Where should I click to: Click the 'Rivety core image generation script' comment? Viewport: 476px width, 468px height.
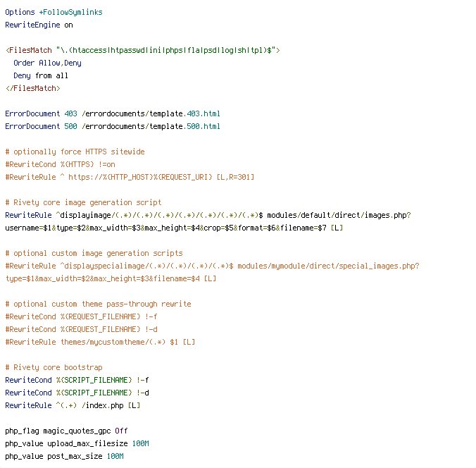tap(83, 202)
